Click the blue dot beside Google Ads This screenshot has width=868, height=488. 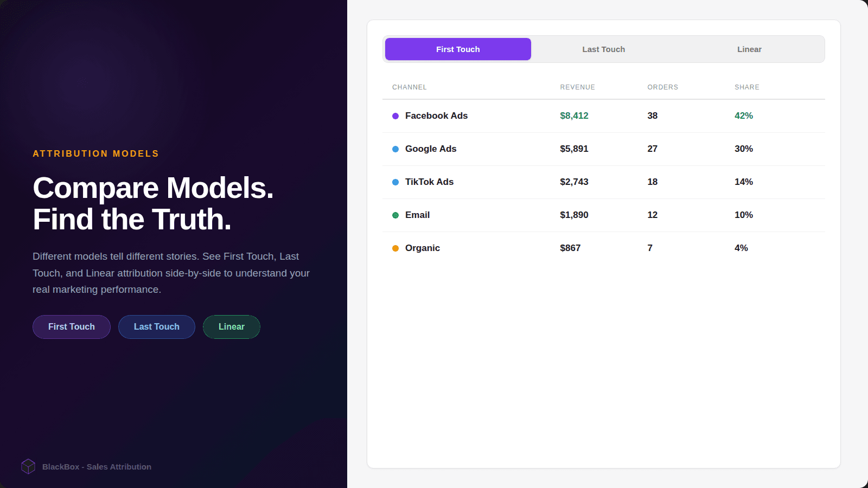[394, 149]
